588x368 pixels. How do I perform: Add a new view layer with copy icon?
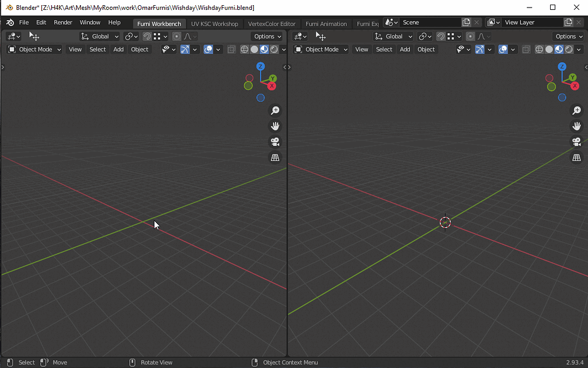[568, 22]
